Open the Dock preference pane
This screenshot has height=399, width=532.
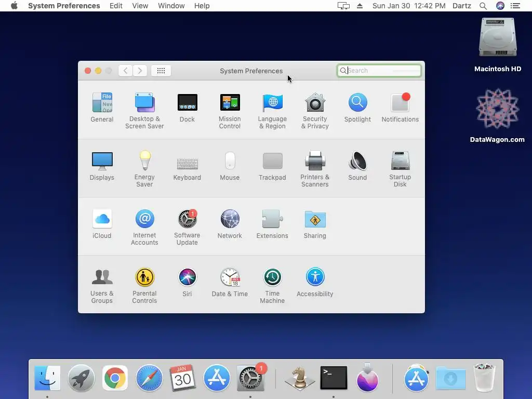tap(187, 107)
